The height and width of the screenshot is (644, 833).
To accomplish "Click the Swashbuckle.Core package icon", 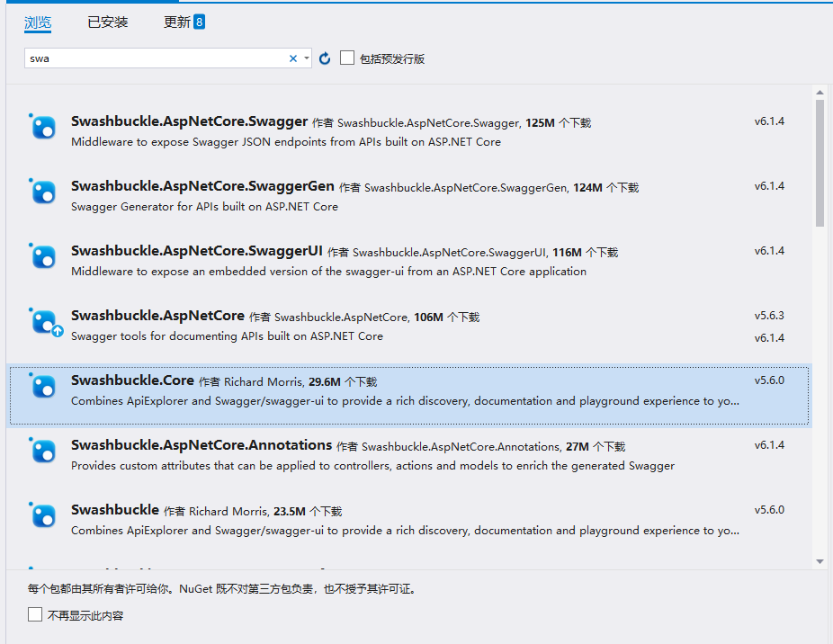I will pyautogui.click(x=42, y=387).
